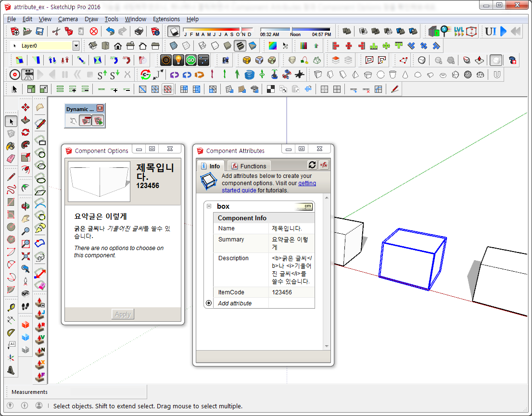Click the Fx extension icon
532x416 pixels.
click(226, 61)
